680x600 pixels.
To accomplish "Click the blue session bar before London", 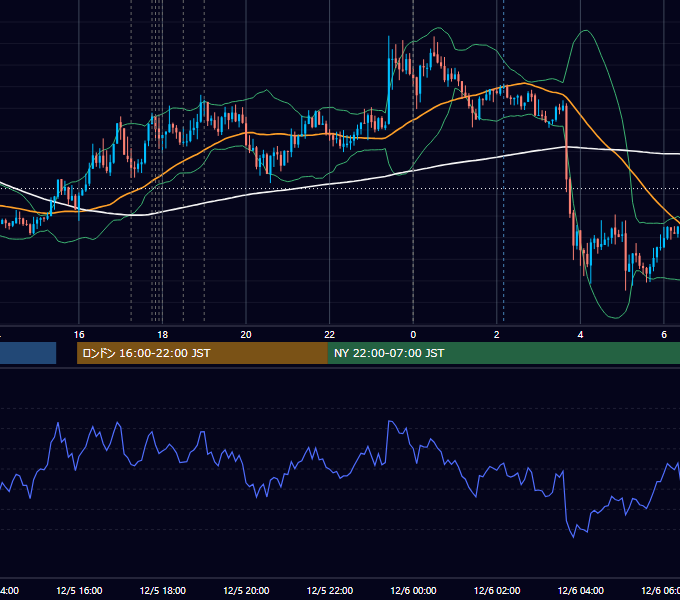I will point(28,353).
